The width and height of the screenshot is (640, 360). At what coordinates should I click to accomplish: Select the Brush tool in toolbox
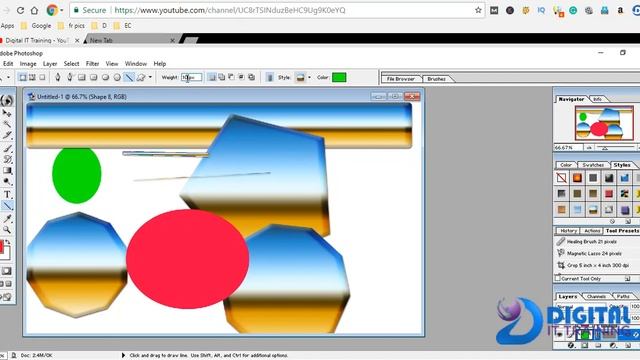coord(7,148)
